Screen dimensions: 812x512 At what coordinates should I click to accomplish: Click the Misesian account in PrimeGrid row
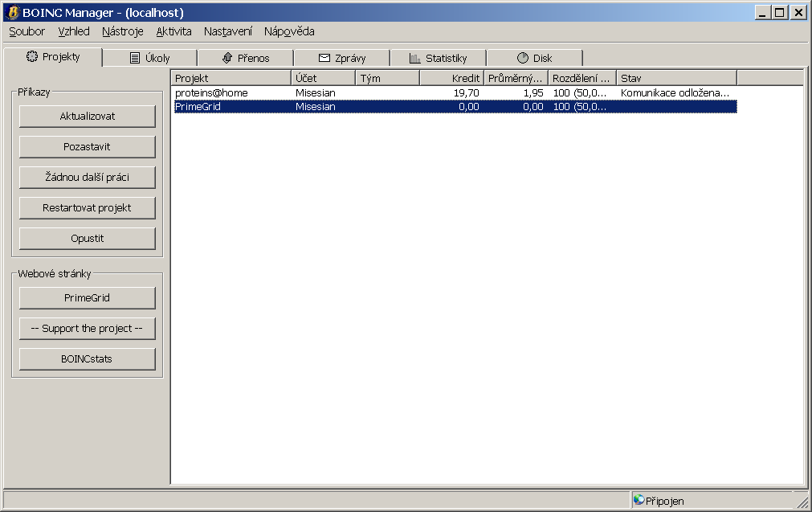click(x=316, y=107)
